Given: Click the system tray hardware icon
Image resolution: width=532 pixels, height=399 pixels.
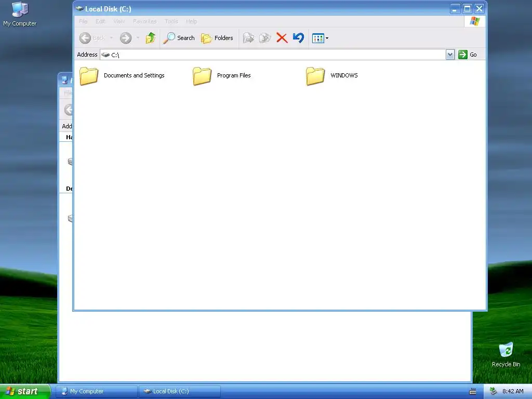Looking at the screenshot, I should [494, 391].
